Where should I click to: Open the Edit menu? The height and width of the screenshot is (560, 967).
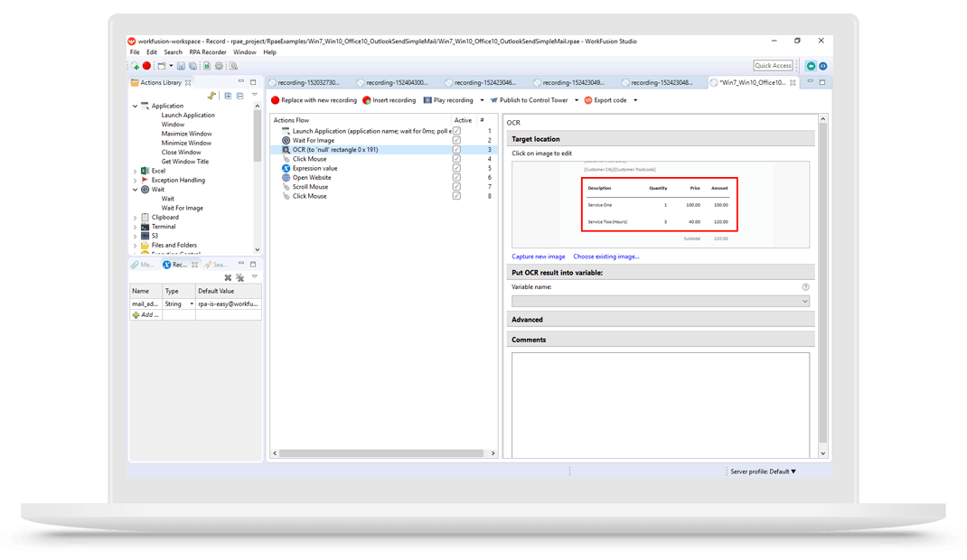click(x=152, y=52)
